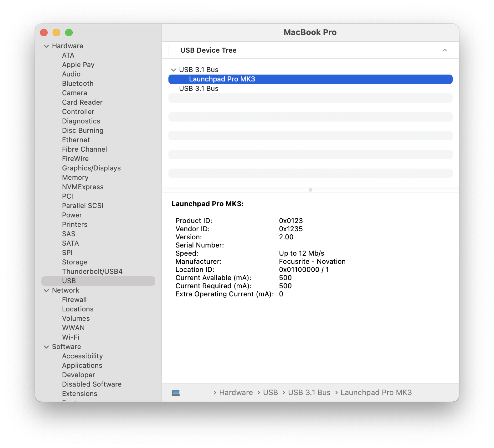Select Extensions under Software
494x448 pixels.
click(x=80, y=394)
